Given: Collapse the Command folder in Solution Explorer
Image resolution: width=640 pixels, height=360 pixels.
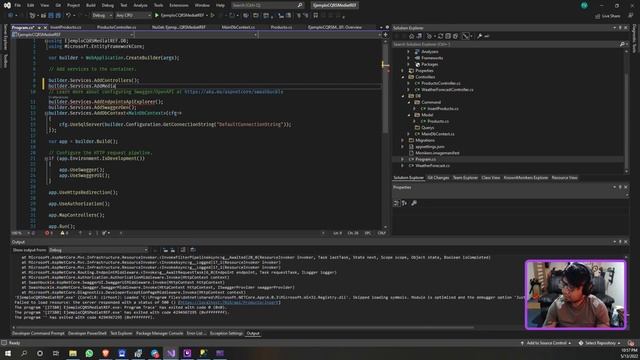Looking at the screenshot, I should coord(409,102).
